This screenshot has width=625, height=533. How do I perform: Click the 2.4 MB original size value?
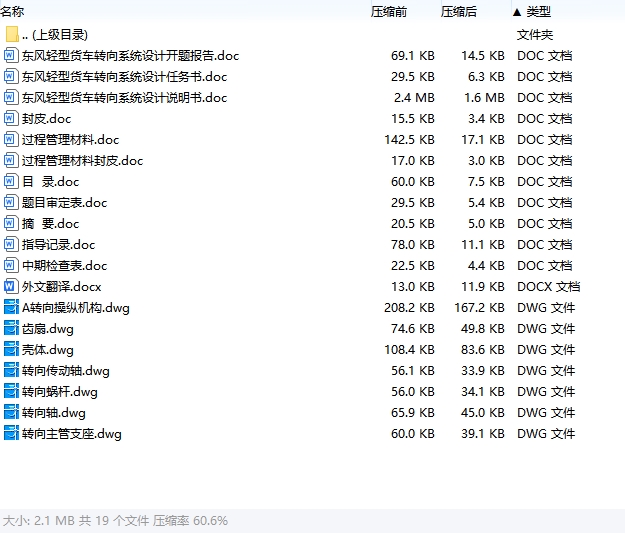point(414,98)
